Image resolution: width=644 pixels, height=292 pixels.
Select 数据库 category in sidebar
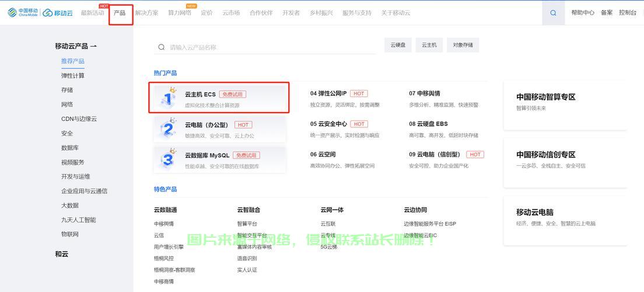tap(70, 148)
